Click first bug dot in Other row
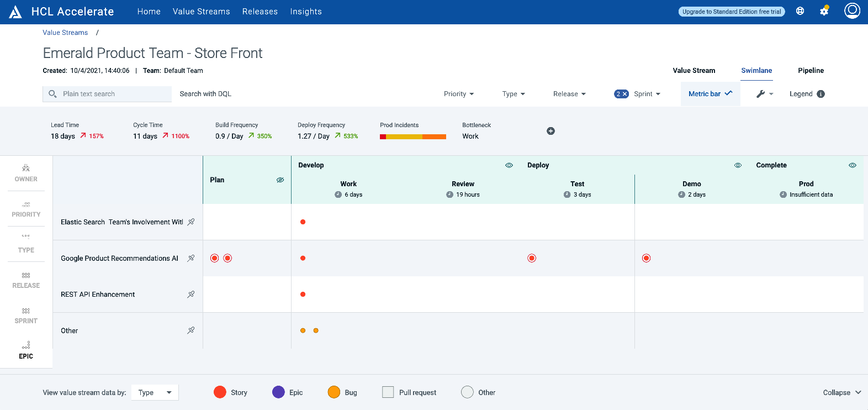868x410 pixels. point(303,330)
